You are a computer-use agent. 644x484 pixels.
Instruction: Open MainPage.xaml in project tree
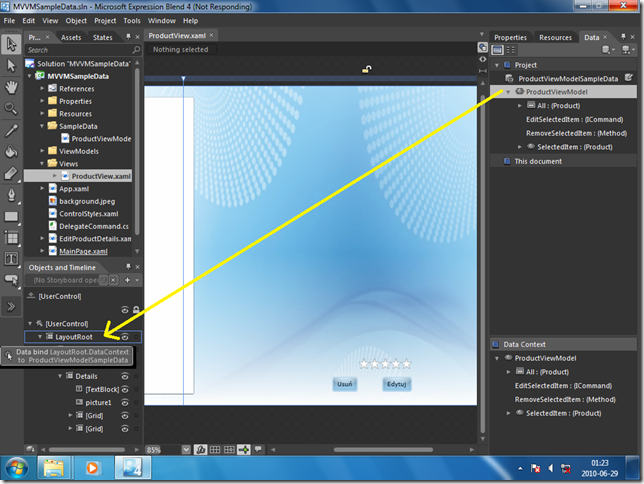point(83,251)
